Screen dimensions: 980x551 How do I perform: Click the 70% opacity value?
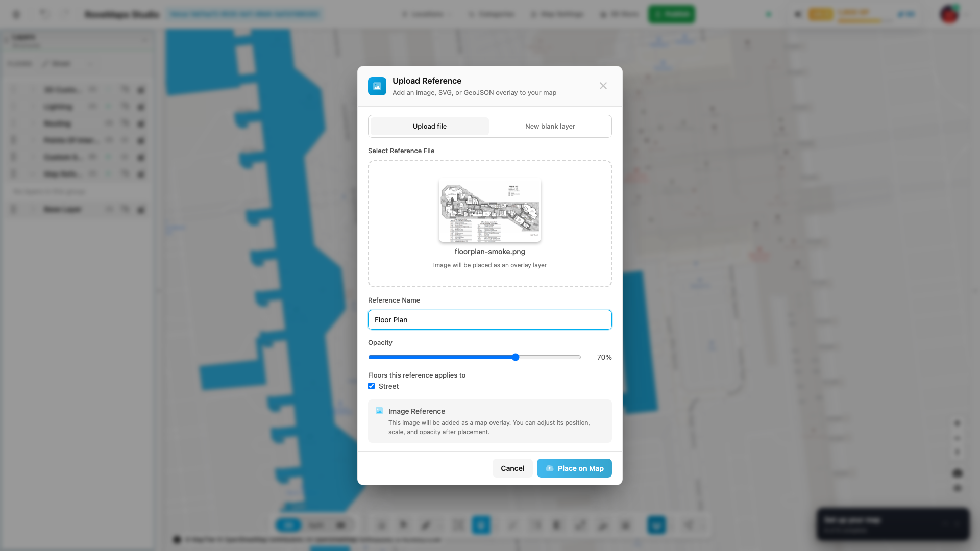pyautogui.click(x=604, y=357)
